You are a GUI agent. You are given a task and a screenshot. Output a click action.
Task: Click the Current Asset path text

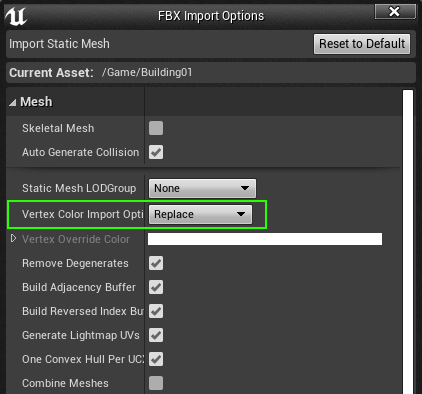pos(147,72)
